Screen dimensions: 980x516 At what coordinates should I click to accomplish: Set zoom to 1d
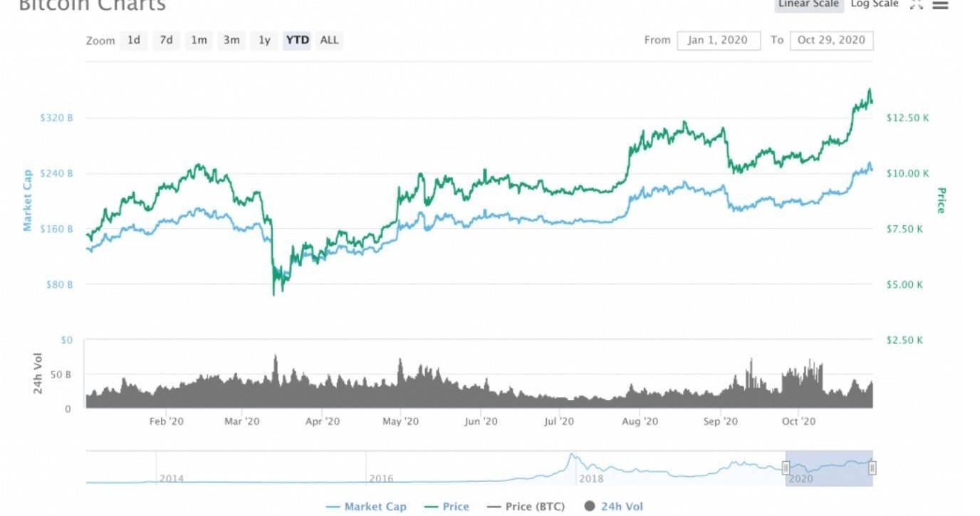pos(134,41)
